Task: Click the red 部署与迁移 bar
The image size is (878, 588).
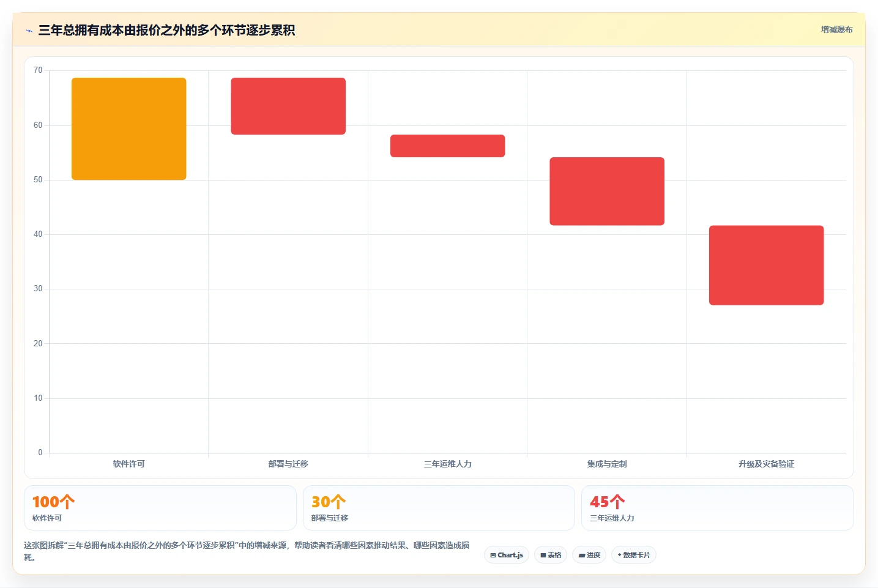Action: [x=288, y=106]
